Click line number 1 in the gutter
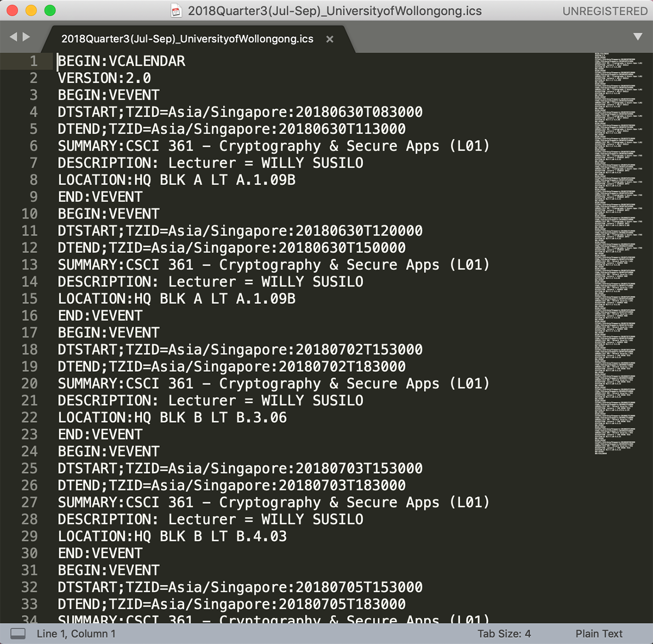This screenshot has width=653, height=644. pyautogui.click(x=34, y=61)
